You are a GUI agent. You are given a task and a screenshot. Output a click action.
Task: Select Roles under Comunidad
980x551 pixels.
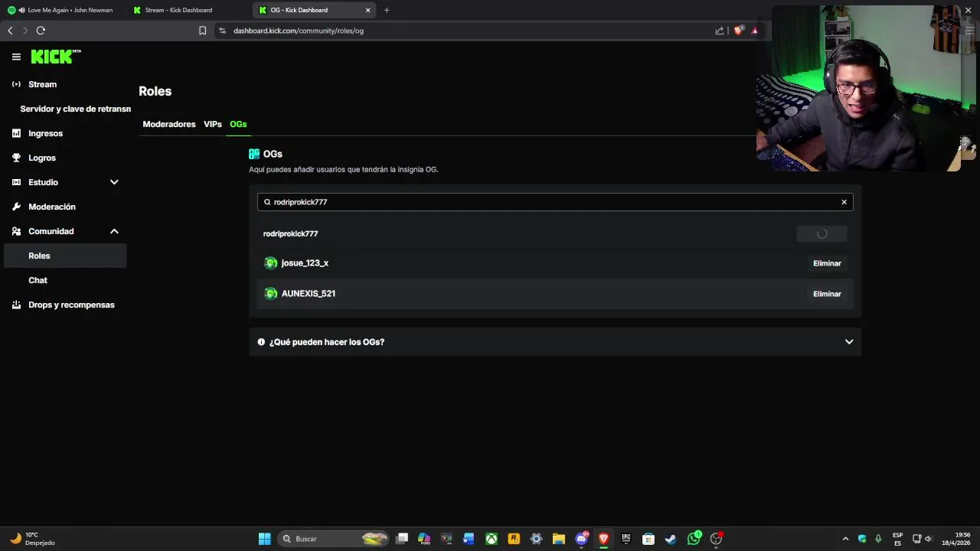tap(65, 256)
